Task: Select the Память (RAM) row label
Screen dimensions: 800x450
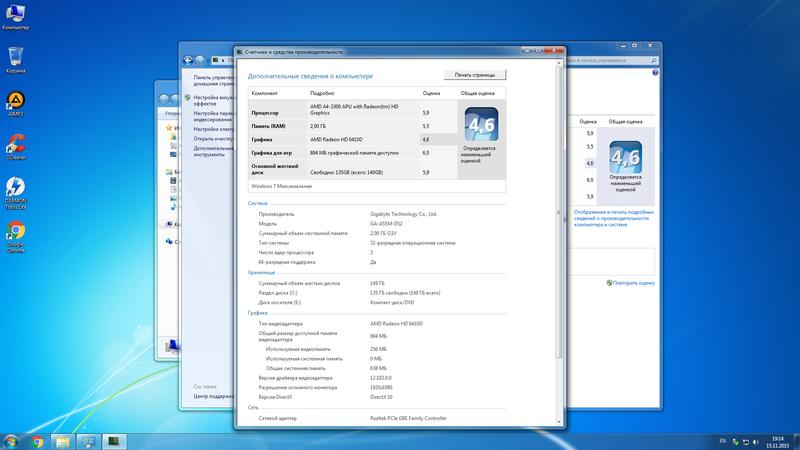Action: [268, 126]
